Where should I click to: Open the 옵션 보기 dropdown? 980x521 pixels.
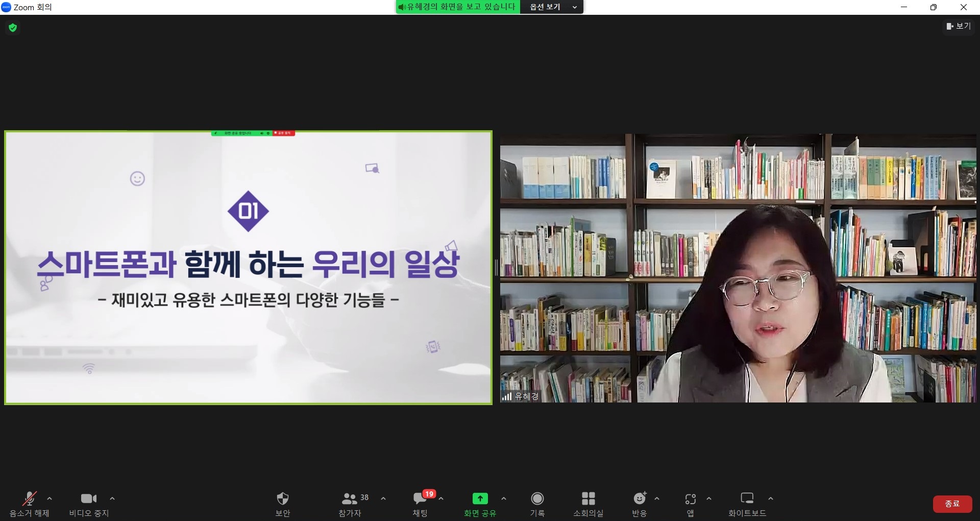click(x=551, y=7)
